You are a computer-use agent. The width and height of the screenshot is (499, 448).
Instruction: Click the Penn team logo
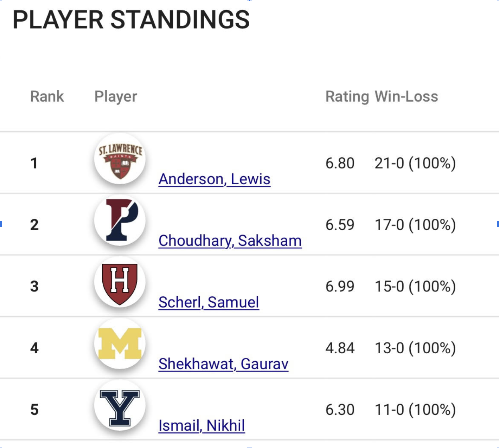[x=120, y=220]
